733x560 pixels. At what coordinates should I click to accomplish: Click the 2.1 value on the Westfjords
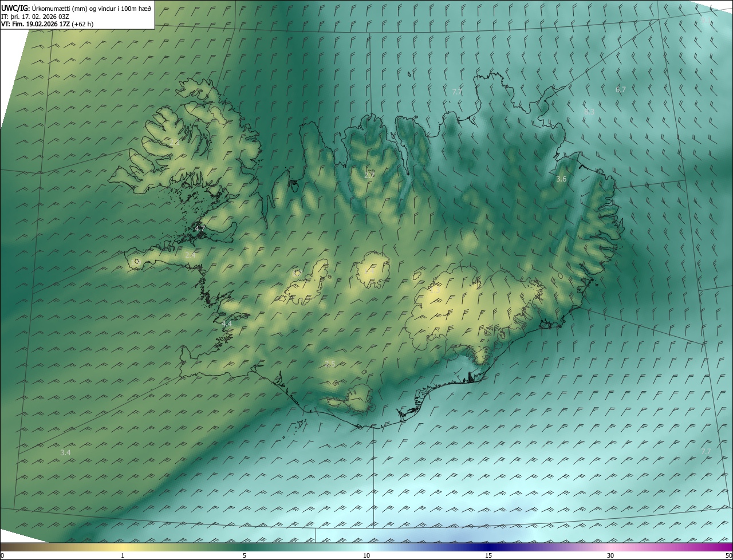pos(175,143)
